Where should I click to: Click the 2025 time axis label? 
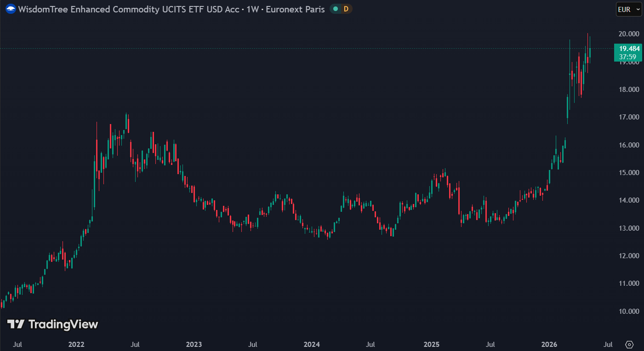(431, 345)
